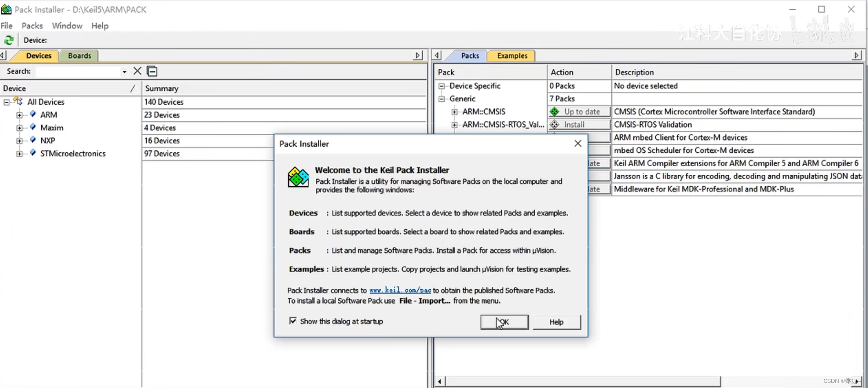Maximize the Pack Installer window
868x388 pixels.
[822, 9]
